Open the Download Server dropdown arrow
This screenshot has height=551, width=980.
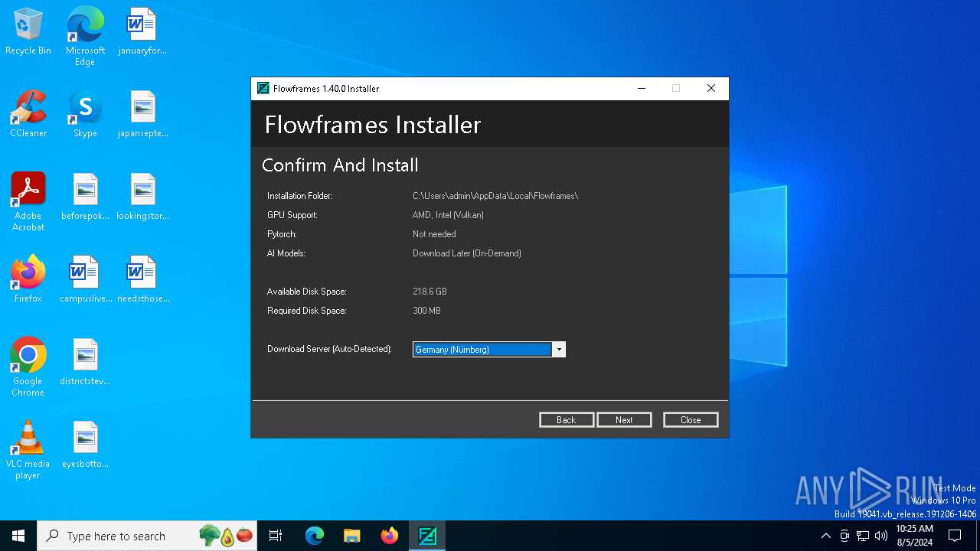click(x=559, y=350)
